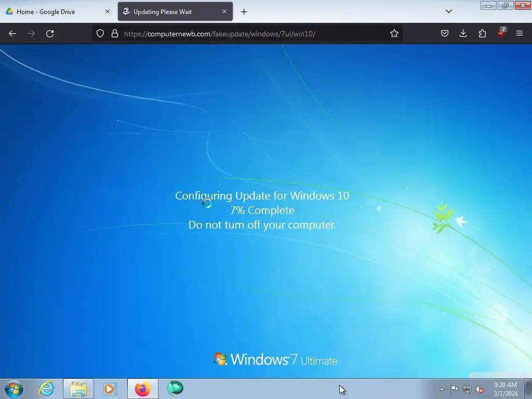Open the extensions puzzle menu
Screen dimensions: 532x399
click(x=482, y=34)
